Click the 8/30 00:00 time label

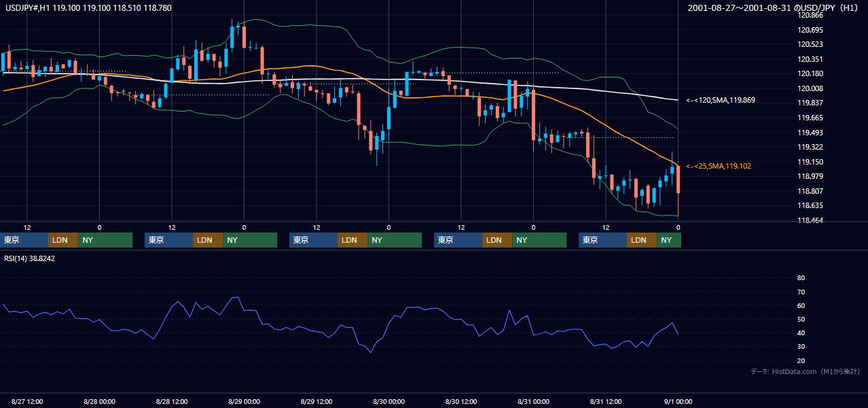388,401
